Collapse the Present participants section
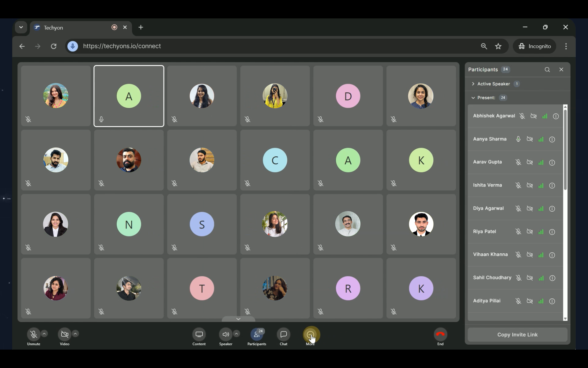 (x=473, y=98)
